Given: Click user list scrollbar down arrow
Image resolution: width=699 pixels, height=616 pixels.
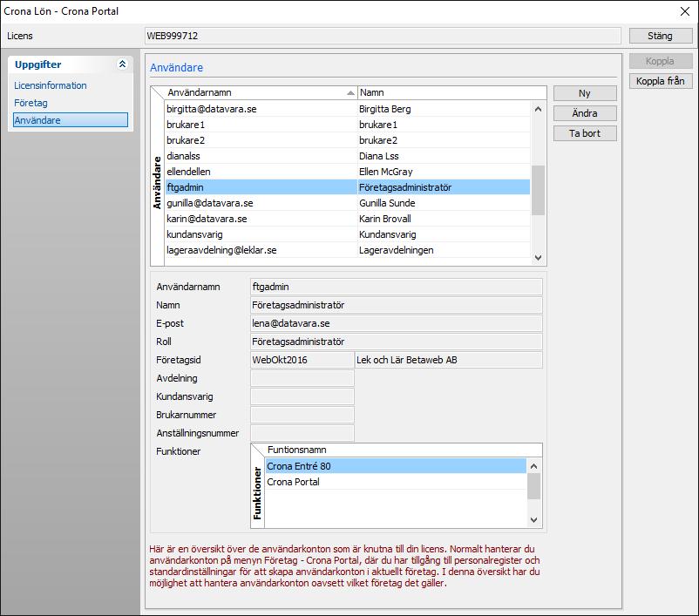Looking at the screenshot, I should coord(538,258).
